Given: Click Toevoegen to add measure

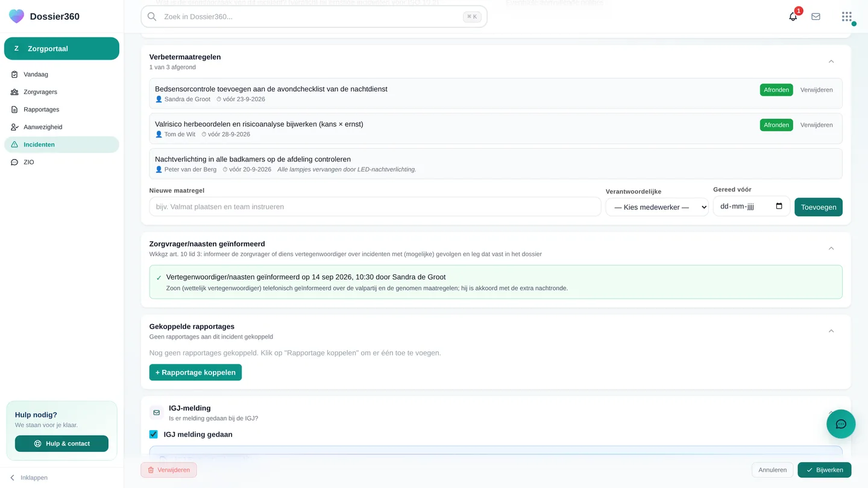Looking at the screenshot, I should (x=819, y=207).
